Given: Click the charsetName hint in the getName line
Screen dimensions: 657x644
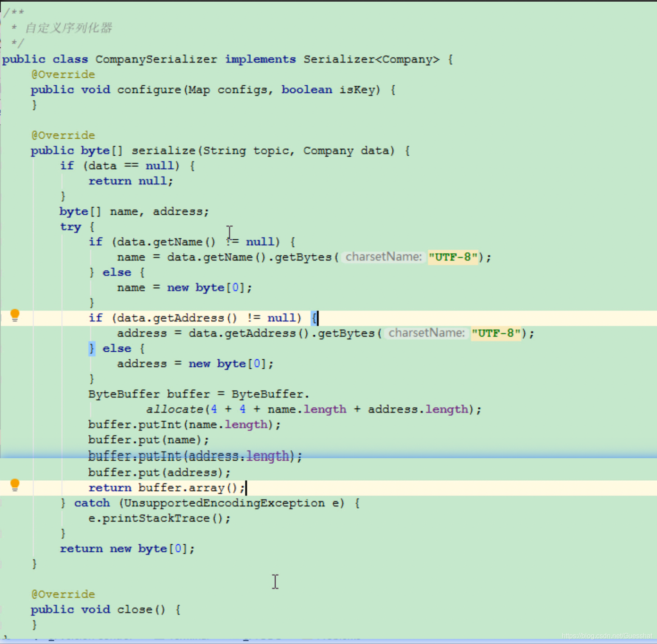Looking at the screenshot, I should pos(383,257).
